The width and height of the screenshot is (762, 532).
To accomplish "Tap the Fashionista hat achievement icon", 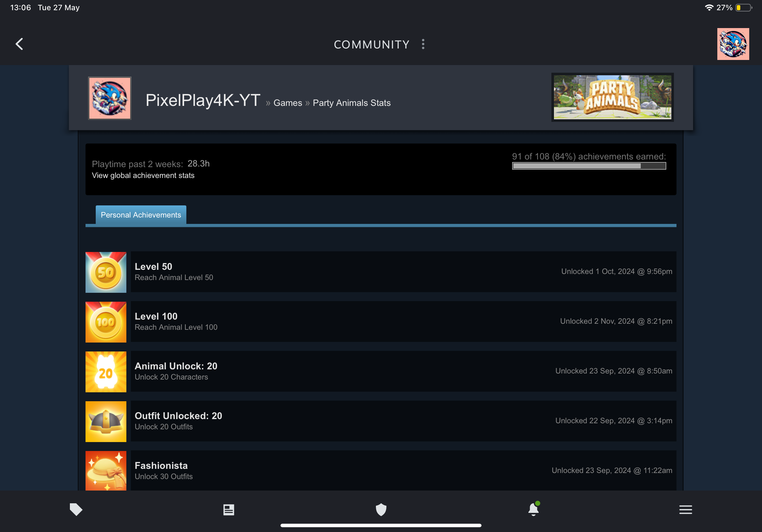I will [106, 470].
